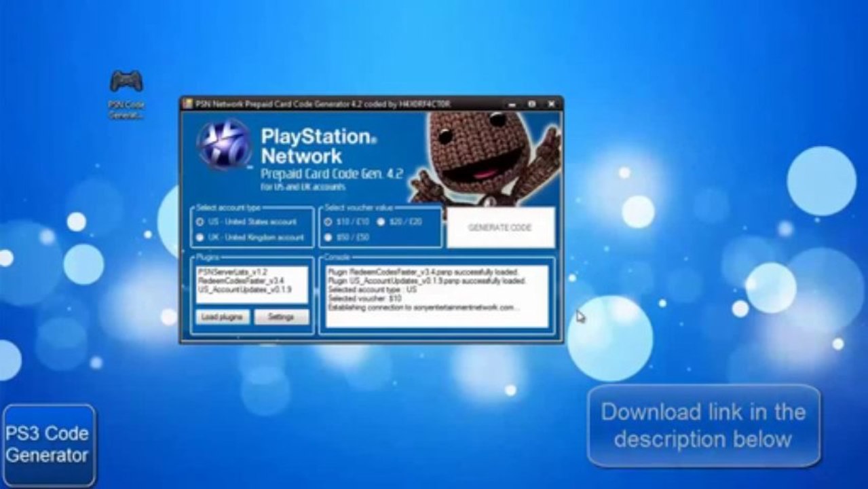This screenshot has height=489, width=868.
Task: Minimize the PSN Code Generator window
Action: [512, 104]
